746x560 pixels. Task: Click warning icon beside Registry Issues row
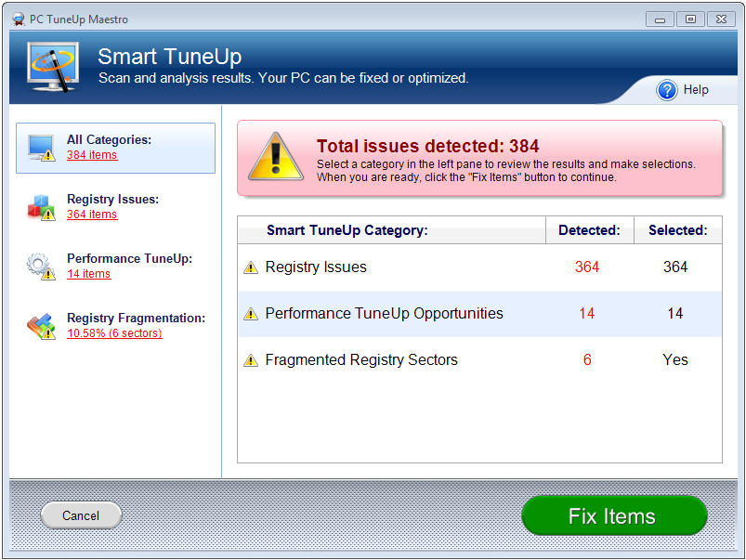[x=251, y=267]
